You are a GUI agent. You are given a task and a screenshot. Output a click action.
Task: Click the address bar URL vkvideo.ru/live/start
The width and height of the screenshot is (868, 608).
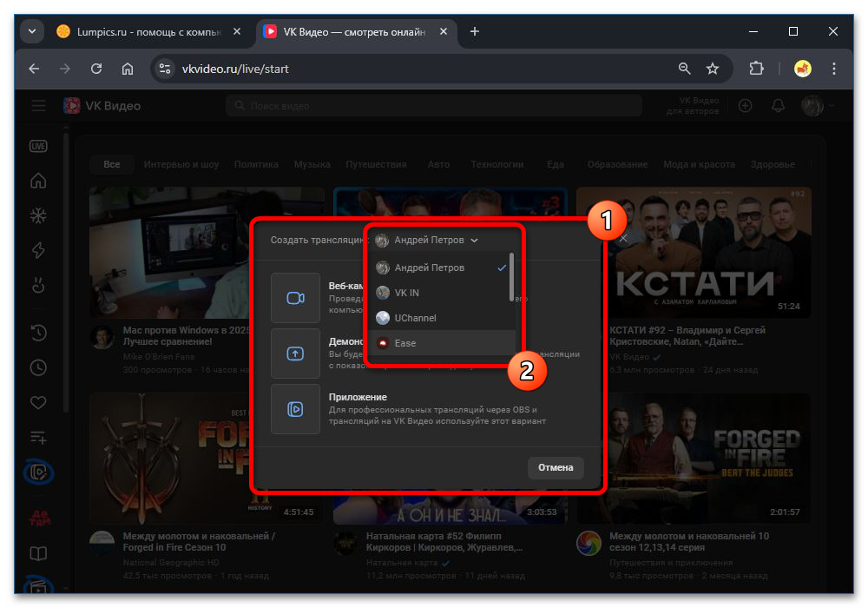pyautogui.click(x=235, y=69)
